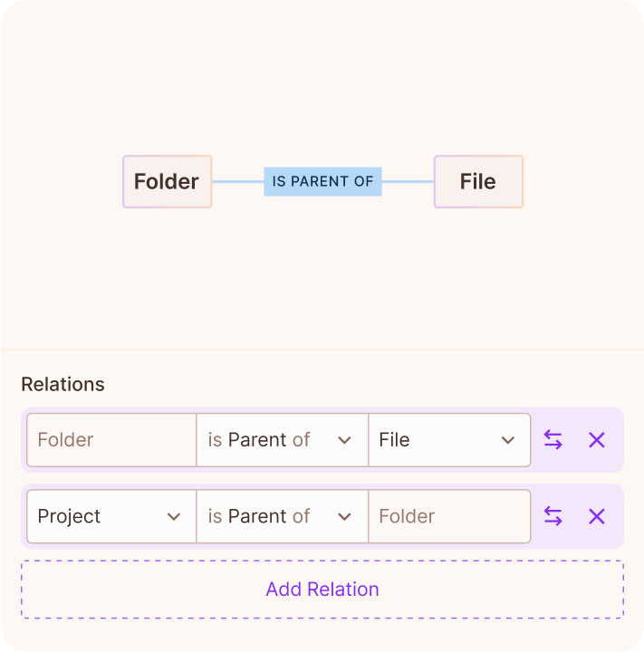Swap direction of the Folder–File relation

coord(553,440)
